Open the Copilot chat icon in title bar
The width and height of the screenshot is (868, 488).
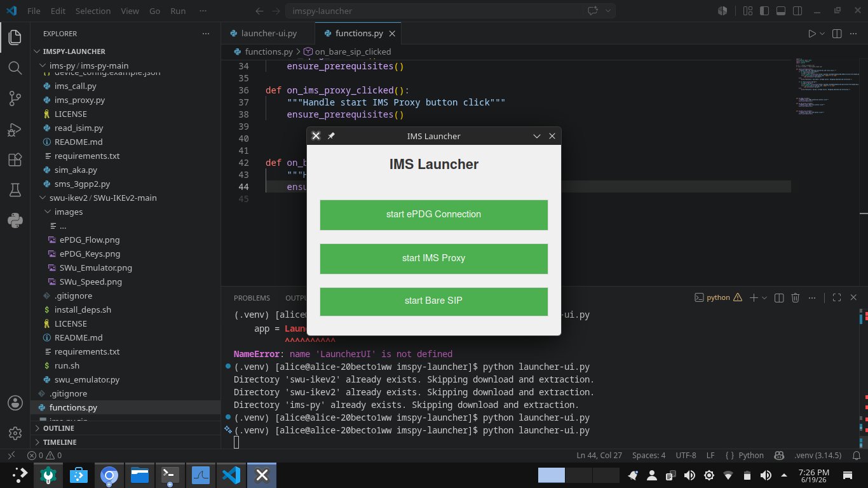(593, 11)
